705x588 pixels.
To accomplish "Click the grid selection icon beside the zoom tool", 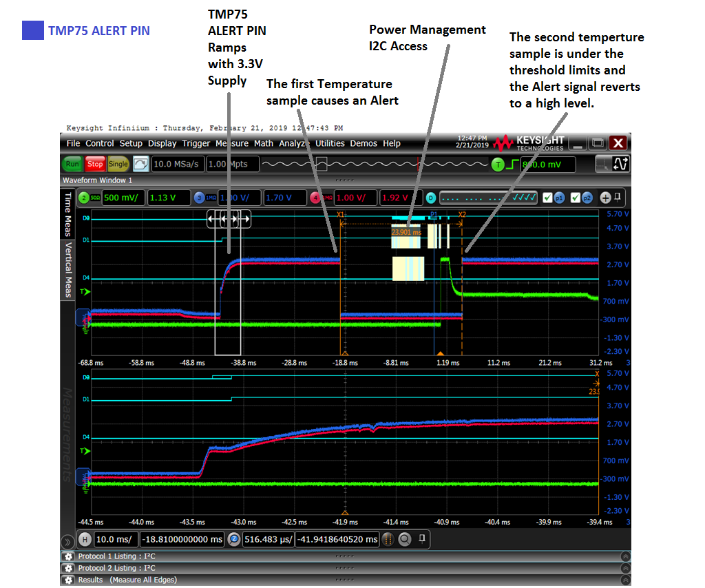I will click(x=603, y=164).
